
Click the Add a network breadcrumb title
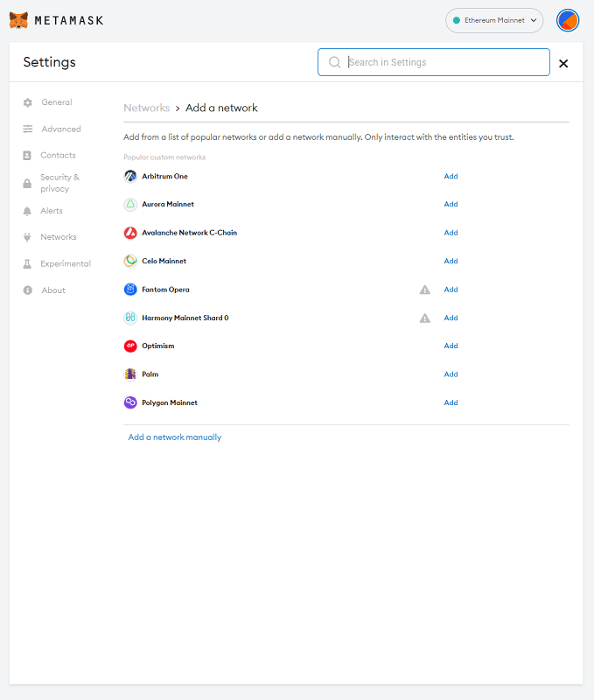221,108
